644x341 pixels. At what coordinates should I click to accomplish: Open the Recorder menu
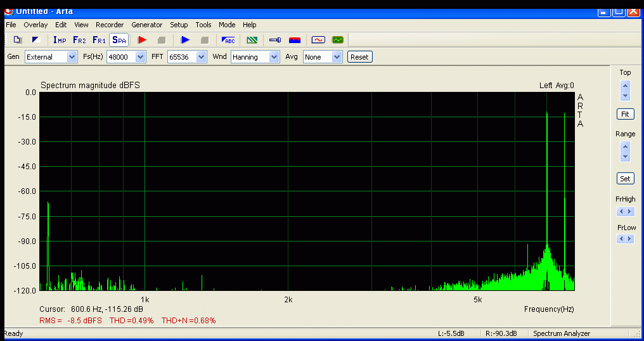pyautogui.click(x=110, y=25)
